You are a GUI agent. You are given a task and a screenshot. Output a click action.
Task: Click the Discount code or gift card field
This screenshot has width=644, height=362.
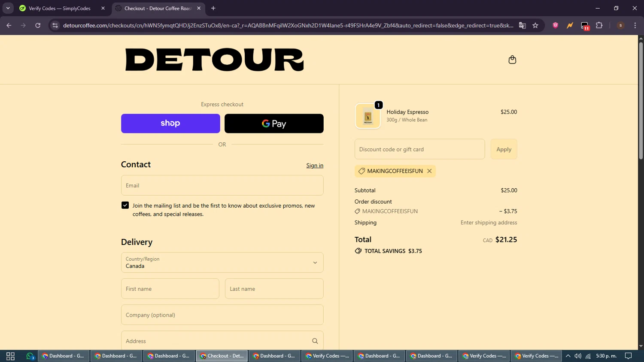click(419, 149)
